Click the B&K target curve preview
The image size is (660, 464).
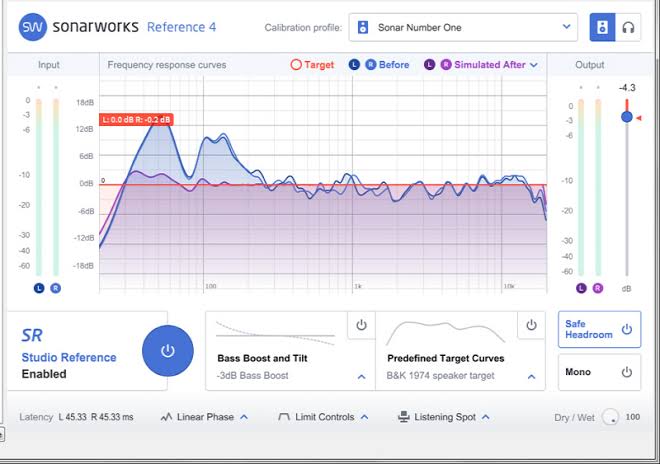[x=445, y=333]
